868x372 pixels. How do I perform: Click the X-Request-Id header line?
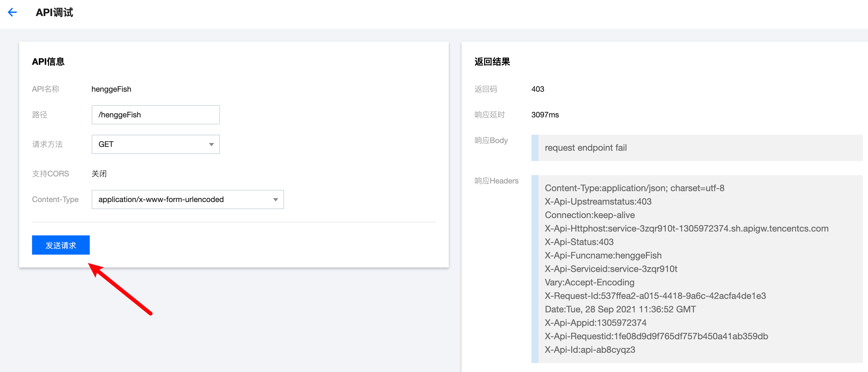click(655, 296)
